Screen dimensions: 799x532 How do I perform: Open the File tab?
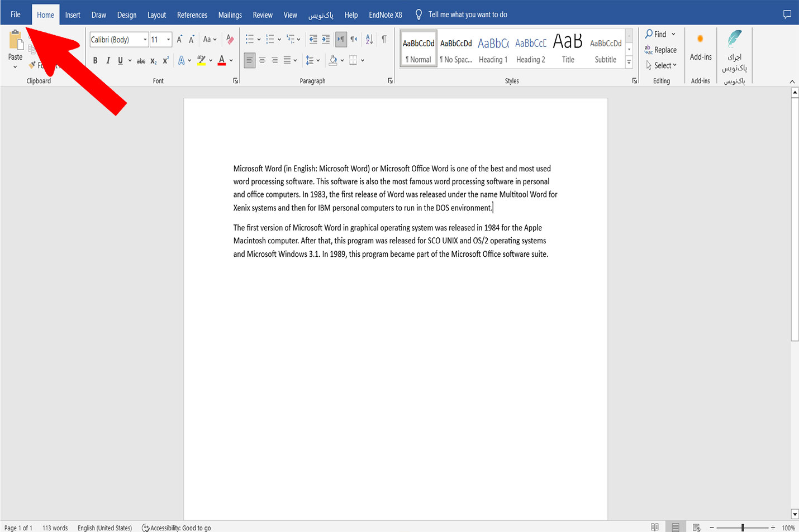(x=16, y=15)
